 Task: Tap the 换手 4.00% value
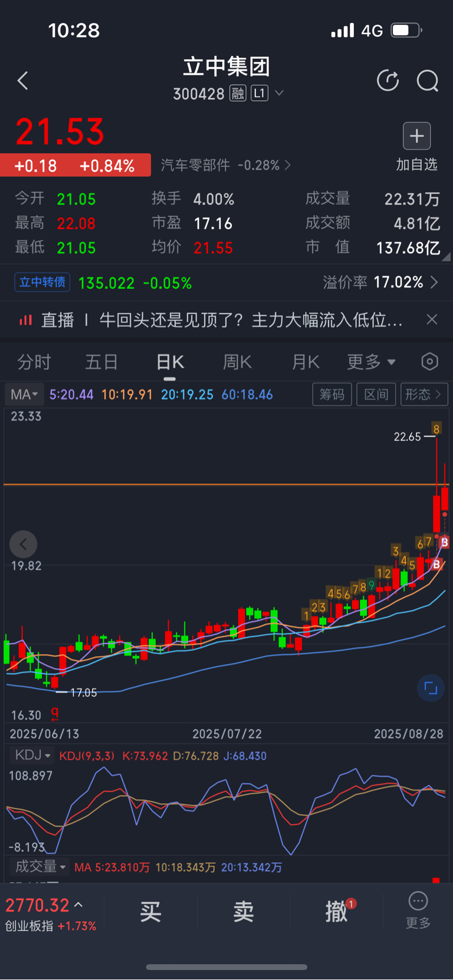[214, 199]
